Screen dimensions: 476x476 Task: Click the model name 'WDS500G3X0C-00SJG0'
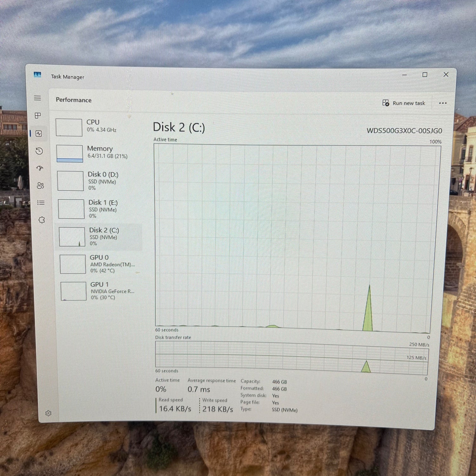click(x=404, y=131)
